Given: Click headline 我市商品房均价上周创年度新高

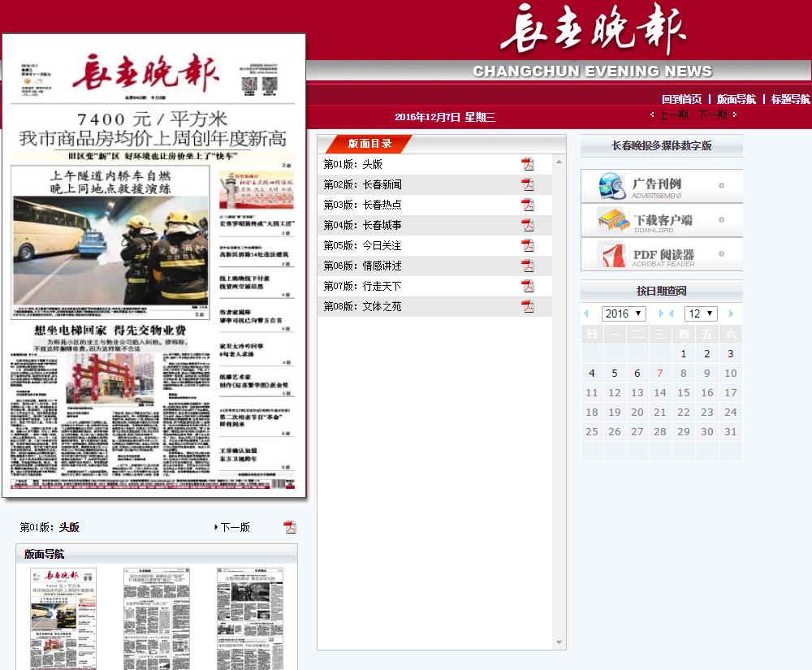Looking at the screenshot, I should (153, 138).
